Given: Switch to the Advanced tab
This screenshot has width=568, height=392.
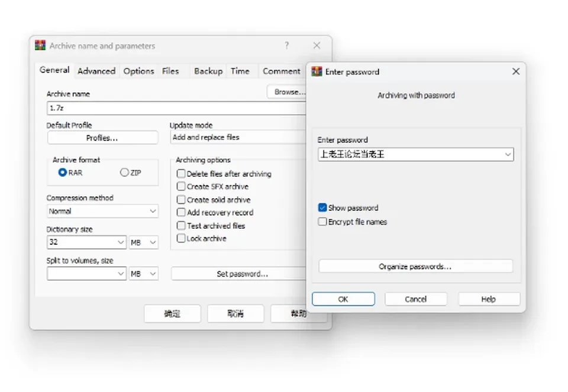Looking at the screenshot, I should [96, 71].
